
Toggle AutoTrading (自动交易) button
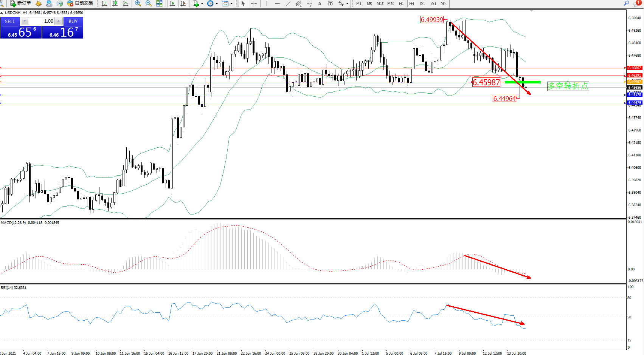[80, 3]
